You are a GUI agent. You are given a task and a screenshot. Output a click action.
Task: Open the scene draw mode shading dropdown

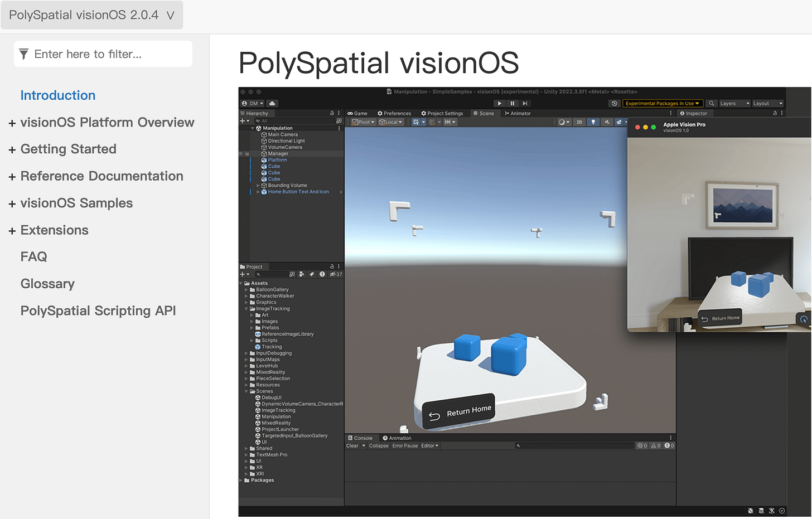coord(564,122)
